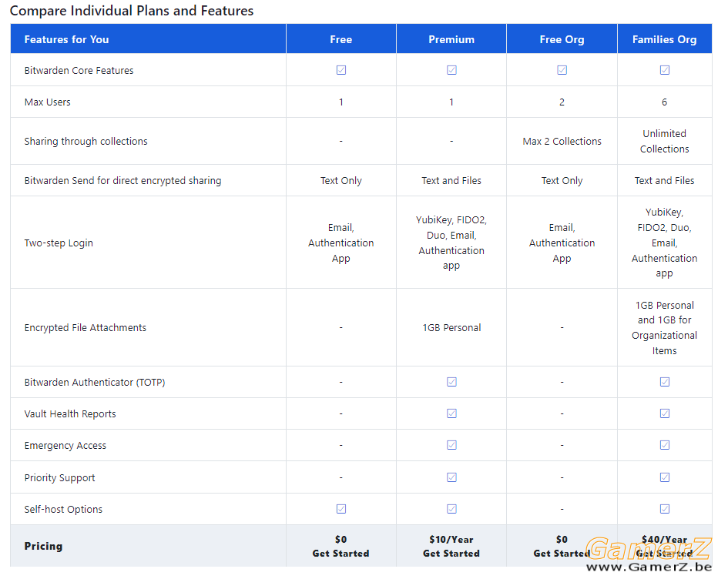728x579 pixels.
Task: Click the Priority Support row label
Action: [59, 478]
